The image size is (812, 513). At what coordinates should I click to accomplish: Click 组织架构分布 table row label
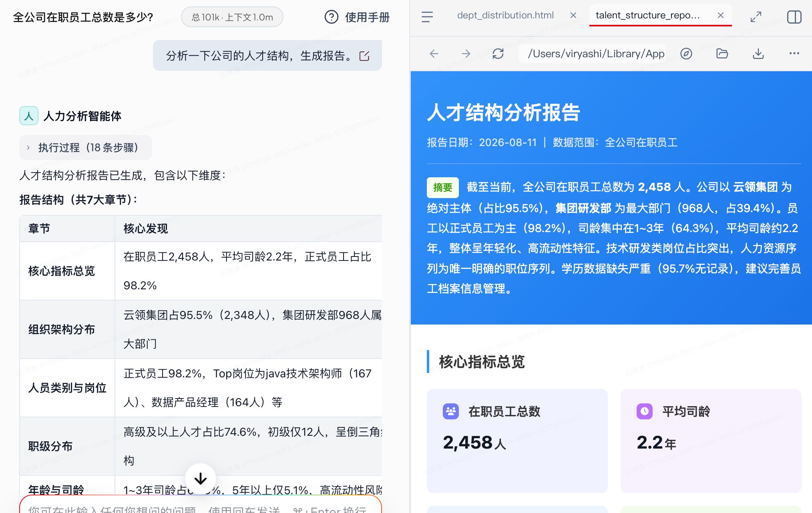62,329
